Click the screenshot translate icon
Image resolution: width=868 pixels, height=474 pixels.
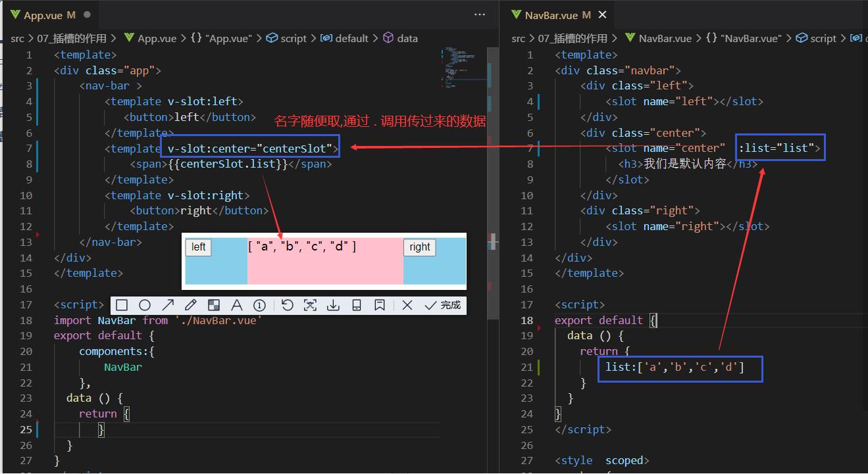pyautogui.click(x=310, y=305)
